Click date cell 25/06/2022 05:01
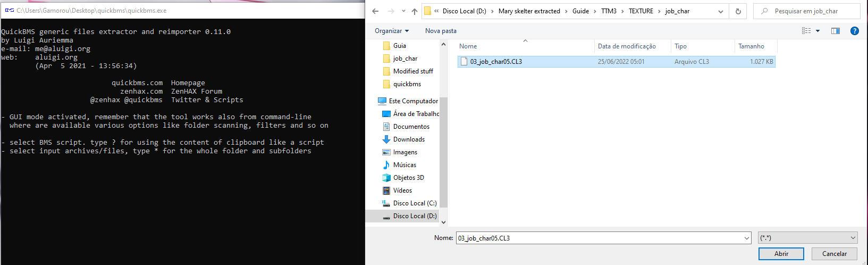 pos(621,62)
